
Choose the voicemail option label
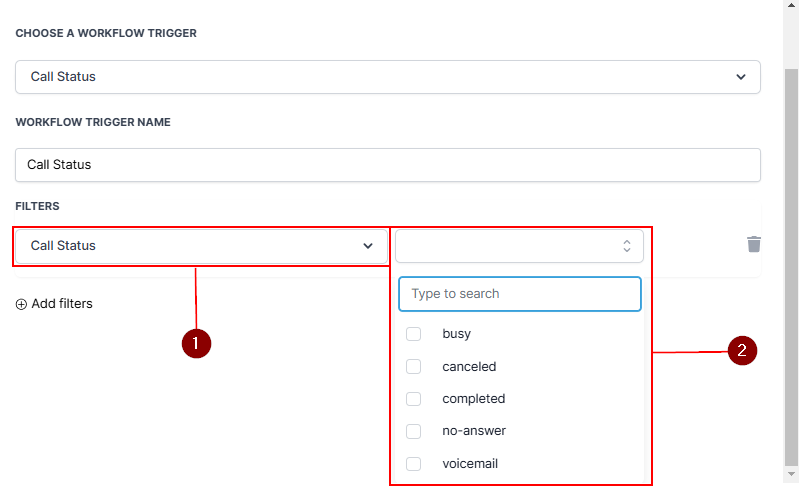point(470,464)
